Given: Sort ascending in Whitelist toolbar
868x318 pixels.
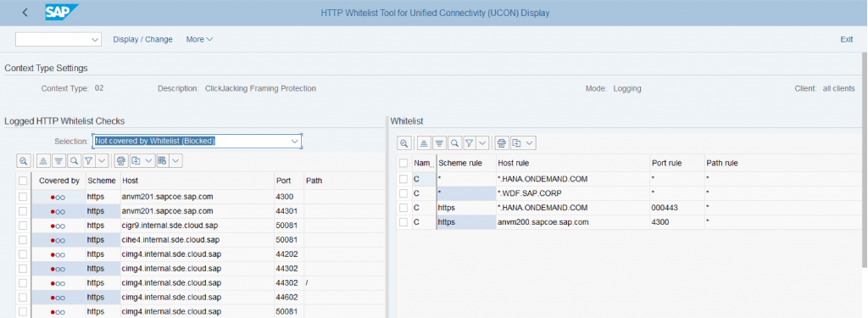Looking at the screenshot, I should (x=424, y=143).
